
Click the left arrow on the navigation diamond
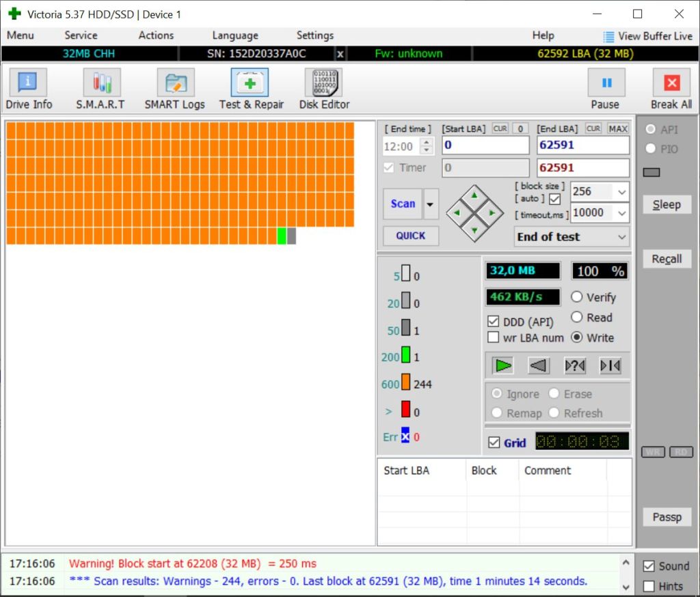coord(457,213)
